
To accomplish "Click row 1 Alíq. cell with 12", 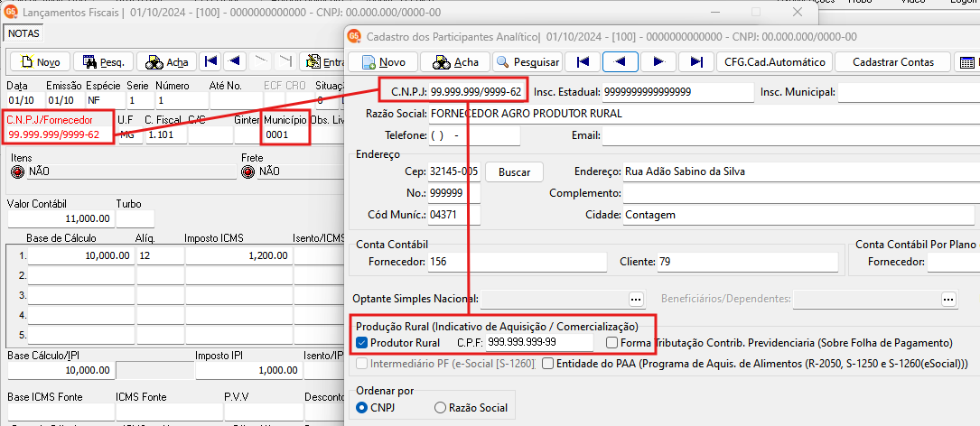I will pyautogui.click(x=159, y=255).
